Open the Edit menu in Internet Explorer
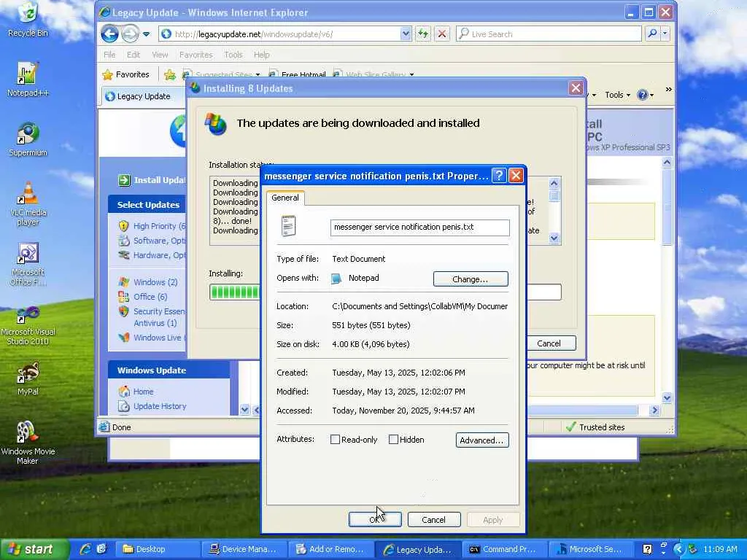The width and height of the screenshot is (747, 560). click(133, 55)
